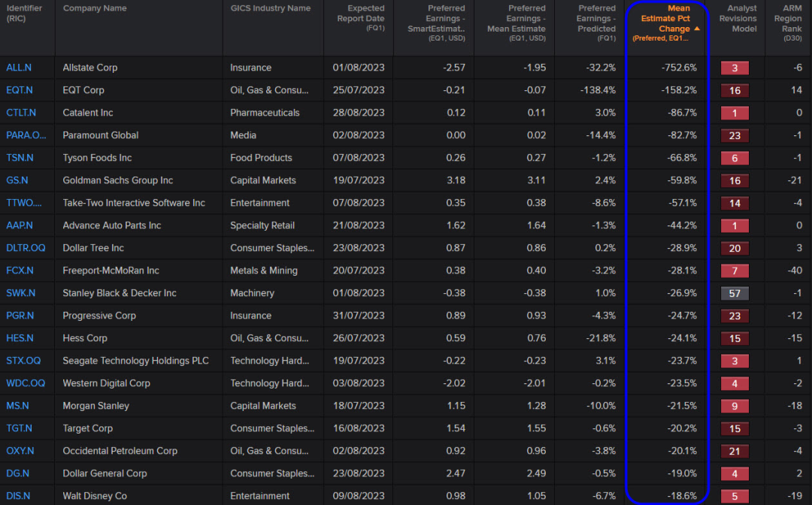Click the -138.4% predicted earnings value
812x505 pixels.
click(x=598, y=90)
